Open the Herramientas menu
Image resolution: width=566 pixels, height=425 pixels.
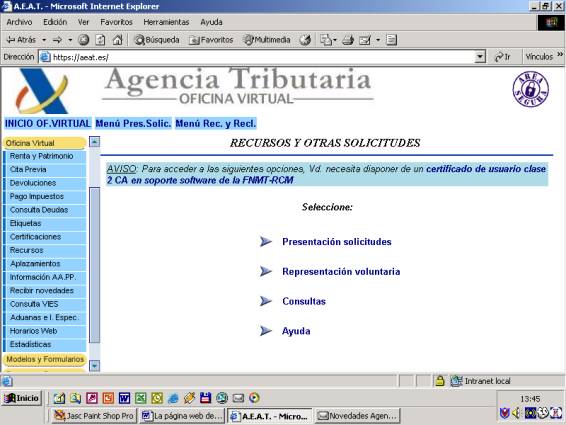pos(166,22)
